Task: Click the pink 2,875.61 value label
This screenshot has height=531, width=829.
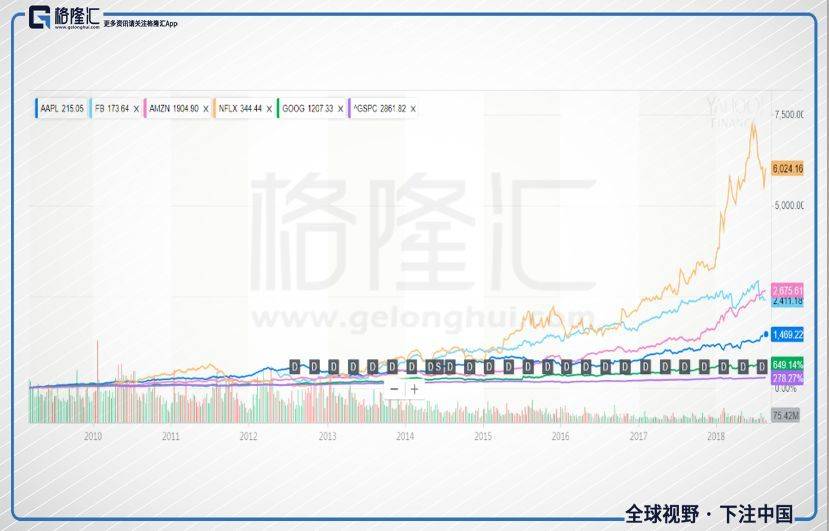Action: click(x=787, y=290)
